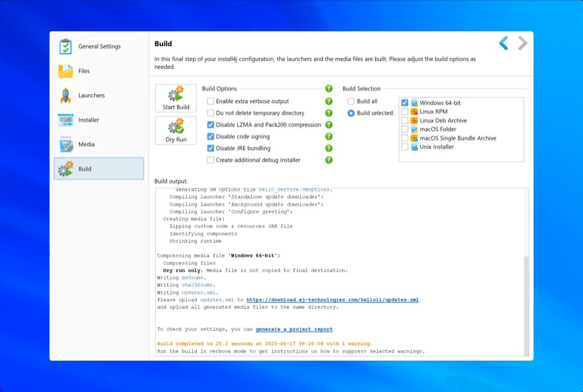Click the Identifying components output line
This screenshot has height=392, width=583.
(x=203, y=234)
